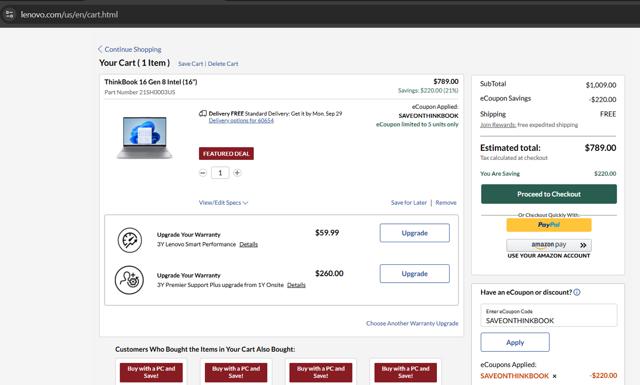Go back via Continue Shopping link
640x385 pixels.
(129, 49)
